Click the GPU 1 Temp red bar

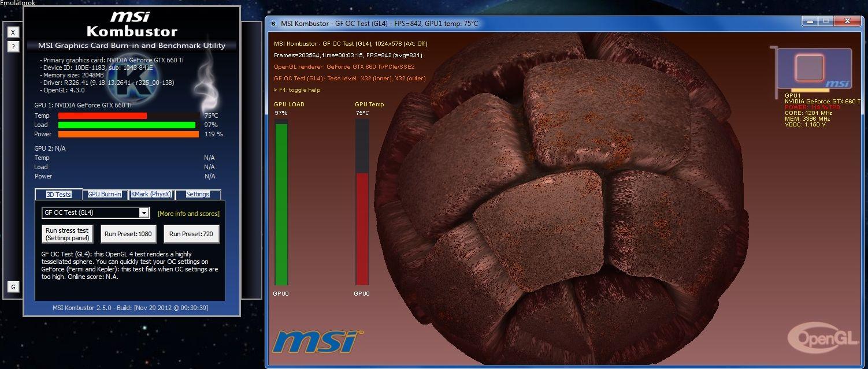(103, 115)
